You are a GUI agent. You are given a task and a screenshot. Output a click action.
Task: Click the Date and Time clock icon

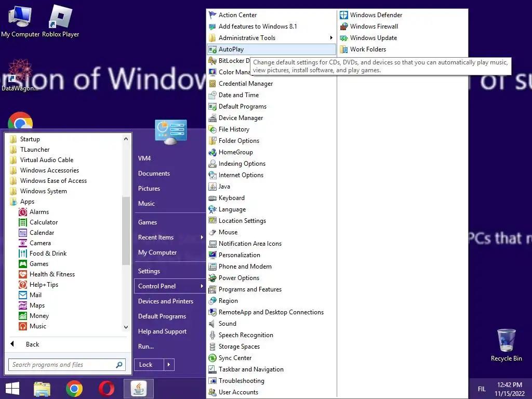pyautogui.click(x=212, y=95)
